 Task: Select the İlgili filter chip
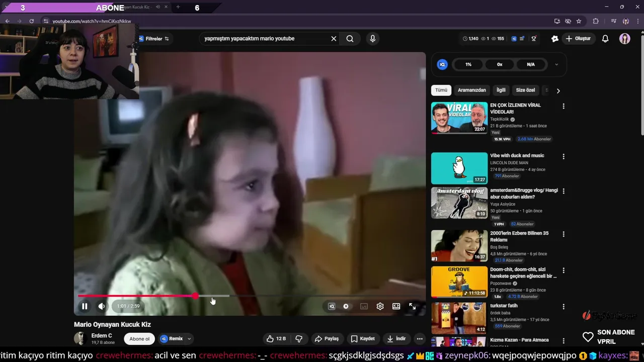[x=501, y=90]
